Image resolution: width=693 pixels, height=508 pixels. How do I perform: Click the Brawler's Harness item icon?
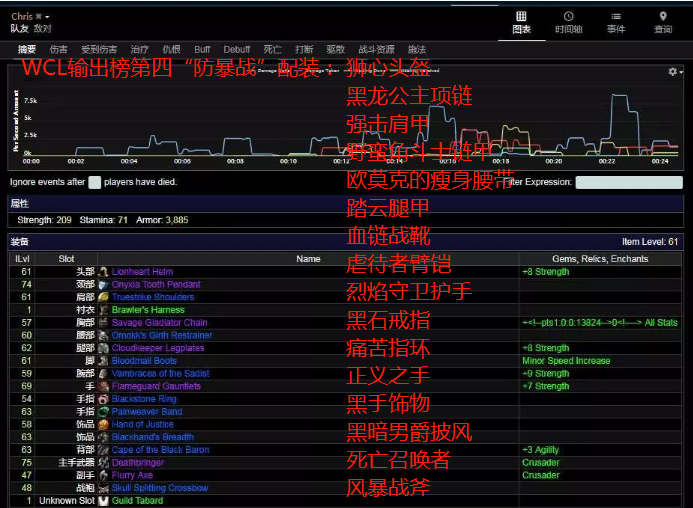click(x=103, y=310)
